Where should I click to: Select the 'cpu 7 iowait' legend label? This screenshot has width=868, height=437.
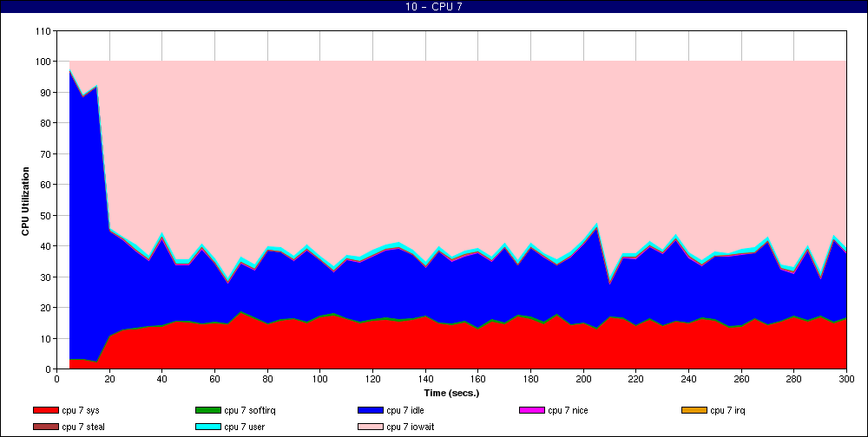(411, 427)
